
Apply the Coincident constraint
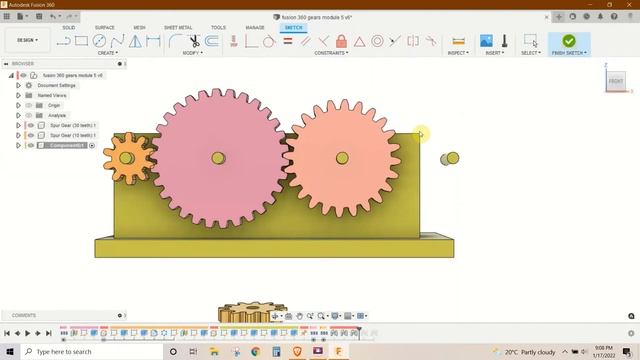point(252,41)
